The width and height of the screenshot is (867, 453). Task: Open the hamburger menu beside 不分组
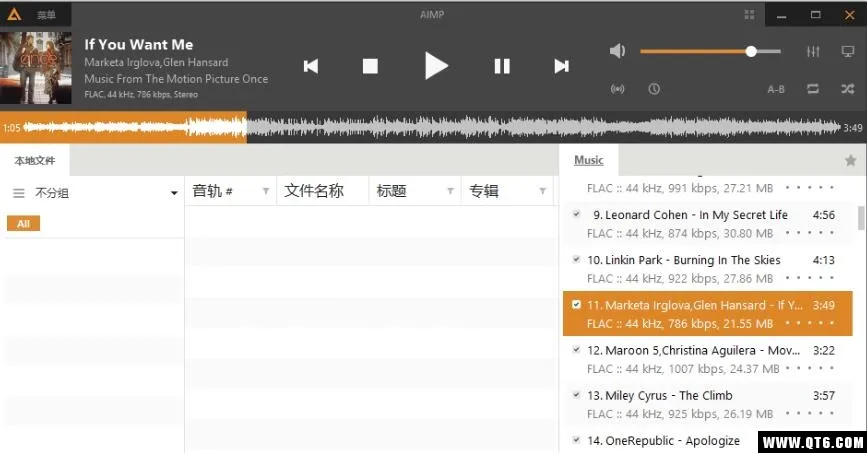[x=19, y=193]
